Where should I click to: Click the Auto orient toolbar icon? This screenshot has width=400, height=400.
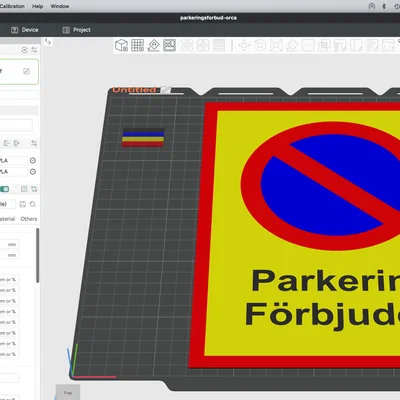(x=153, y=45)
